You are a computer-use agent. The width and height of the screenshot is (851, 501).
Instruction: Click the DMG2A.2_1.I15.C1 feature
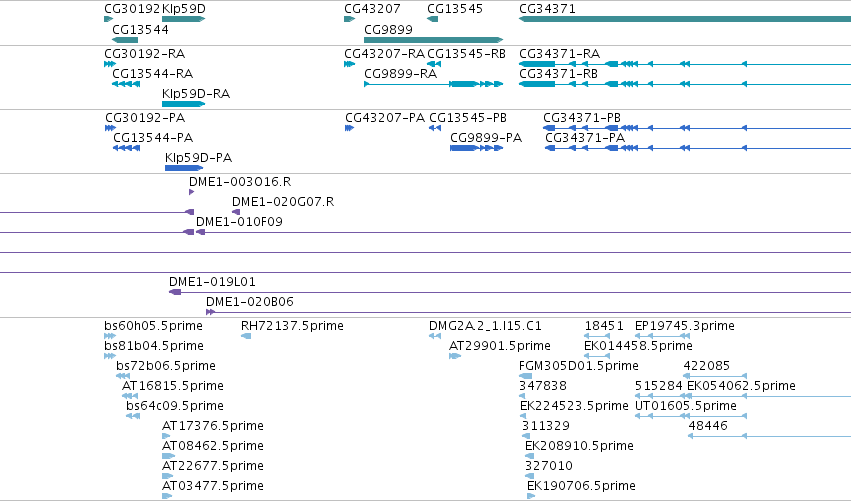435,336
